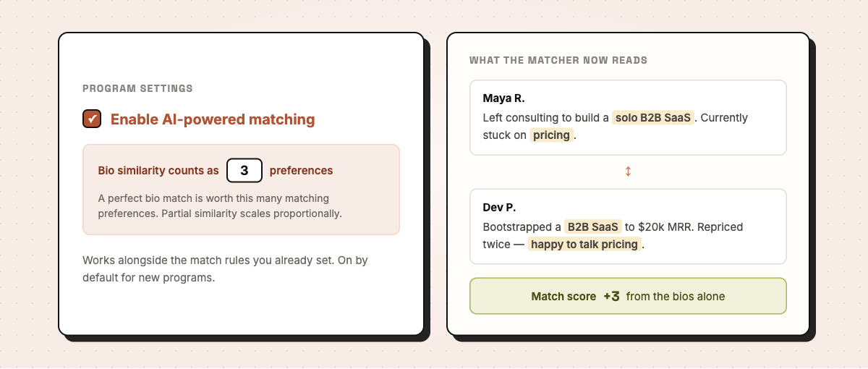The width and height of the screenshot is (868, 369).
Task: Click the Enable AI-powered matching label
Action: coord(213,119)
